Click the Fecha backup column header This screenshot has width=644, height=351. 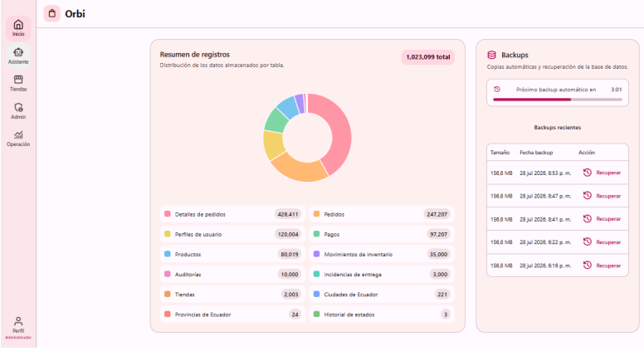click(x=536, y=153)
